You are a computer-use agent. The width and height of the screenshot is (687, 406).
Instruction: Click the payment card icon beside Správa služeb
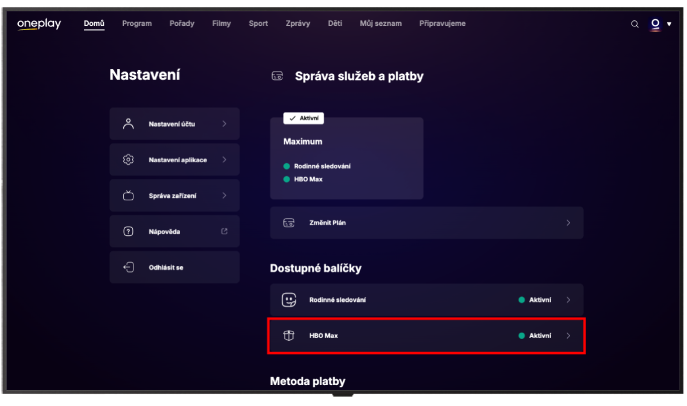[277, 76]
